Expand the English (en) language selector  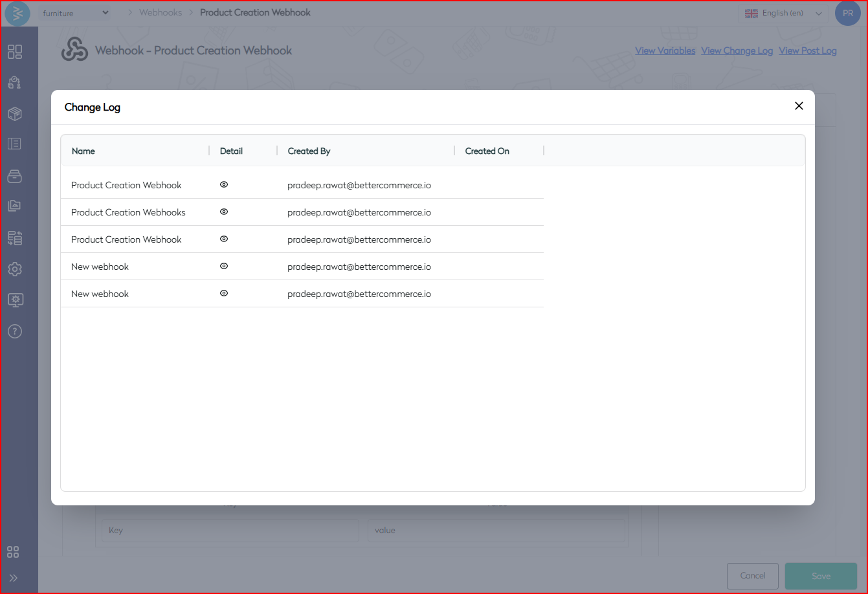(783, 13)
